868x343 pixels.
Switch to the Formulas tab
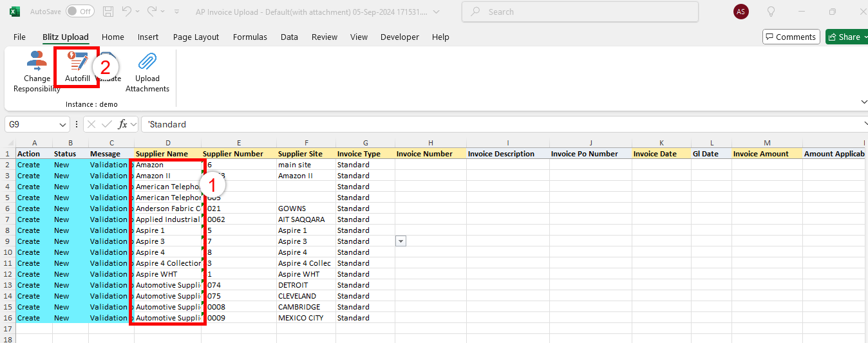tap(250, 37)
